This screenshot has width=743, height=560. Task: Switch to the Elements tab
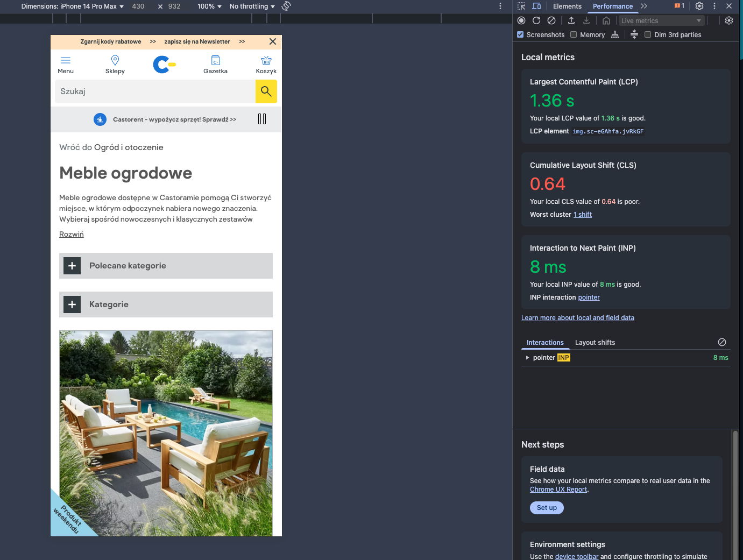[x=567, y=6]
